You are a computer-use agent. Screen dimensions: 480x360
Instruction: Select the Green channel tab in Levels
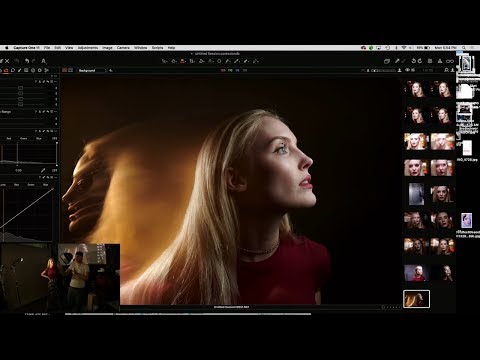coord(23,138)
